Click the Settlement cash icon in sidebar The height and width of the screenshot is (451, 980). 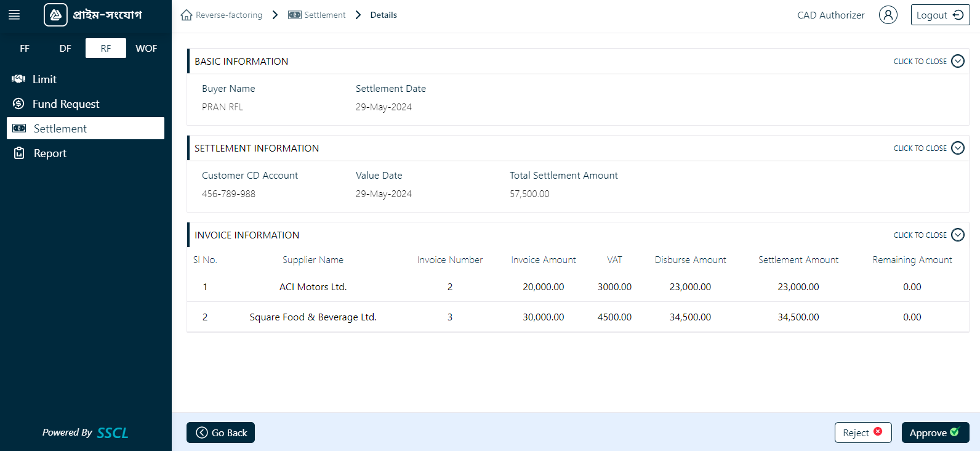[x=19, y=128]
